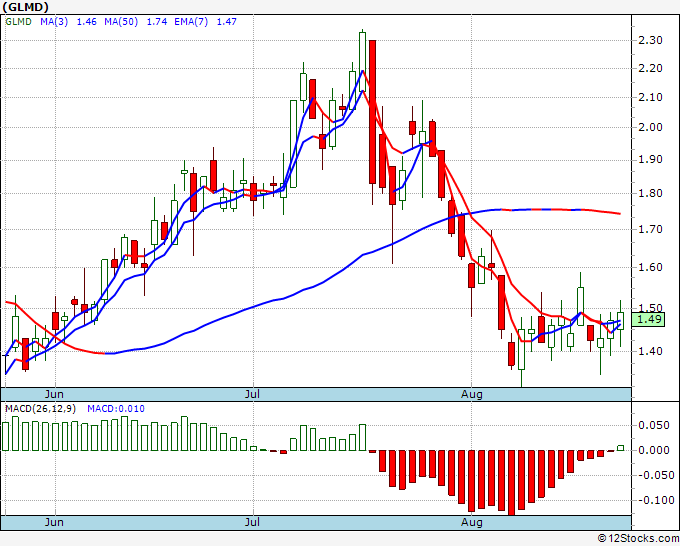Click Jul on the MACD panel date axis

click(252, 522)
